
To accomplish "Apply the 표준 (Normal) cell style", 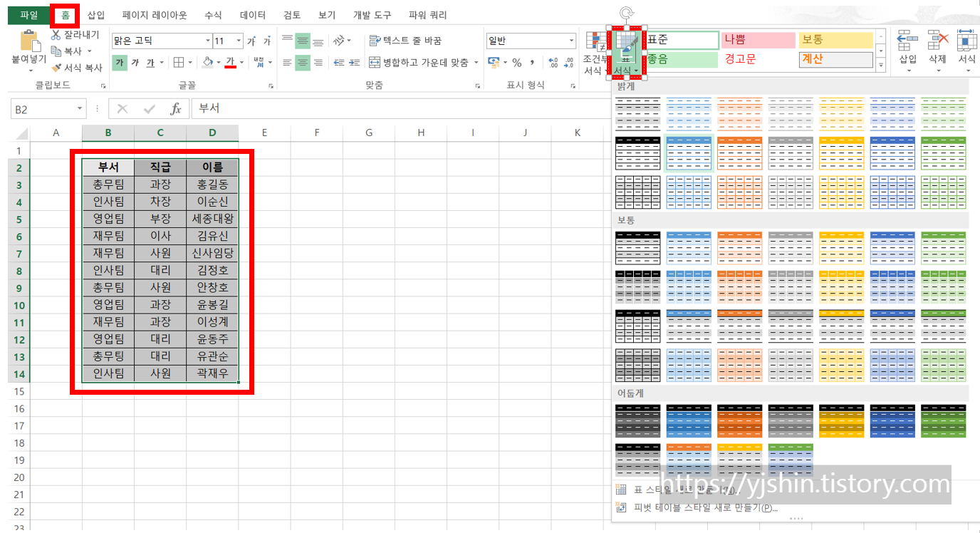I will pos(682,40).
